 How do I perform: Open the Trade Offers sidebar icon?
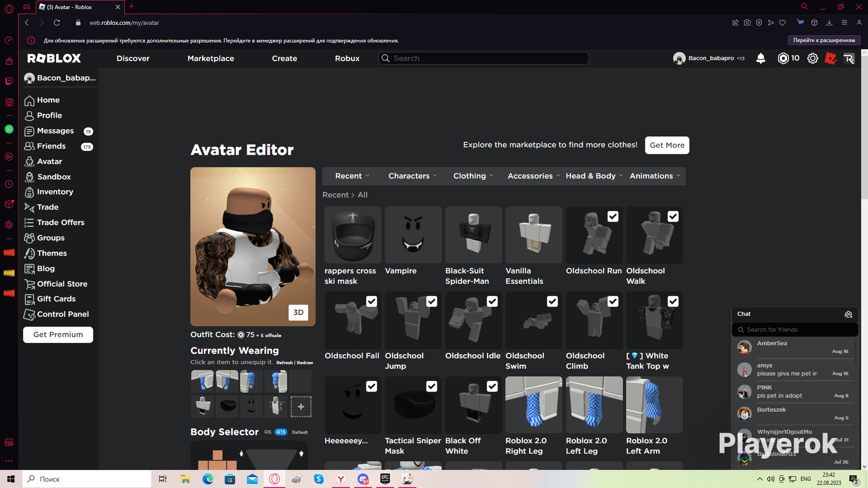point(29,223)
